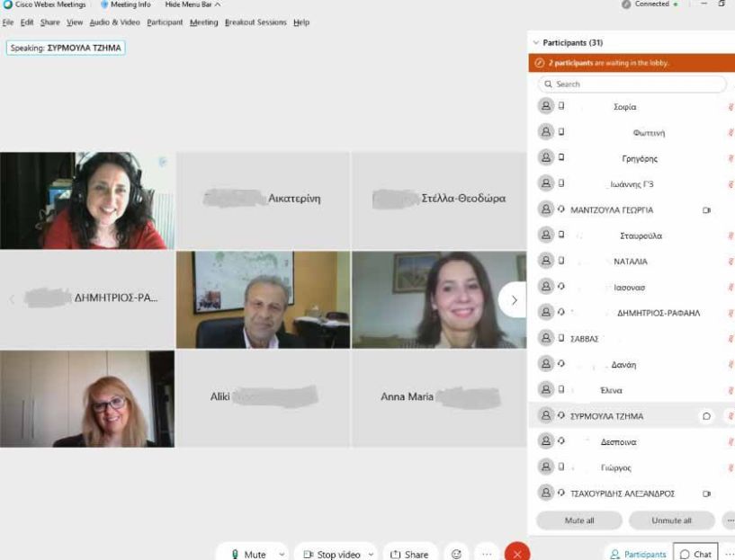The image size is (735, 560).
Task: Select the man at desk video tile
Action: click(x=263, y=299)
